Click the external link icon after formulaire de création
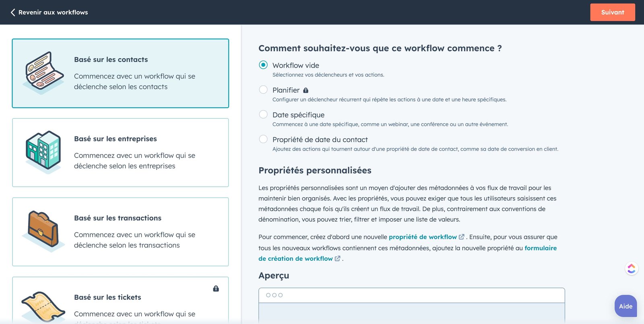The image size is (644, 324). coord(337,258)
